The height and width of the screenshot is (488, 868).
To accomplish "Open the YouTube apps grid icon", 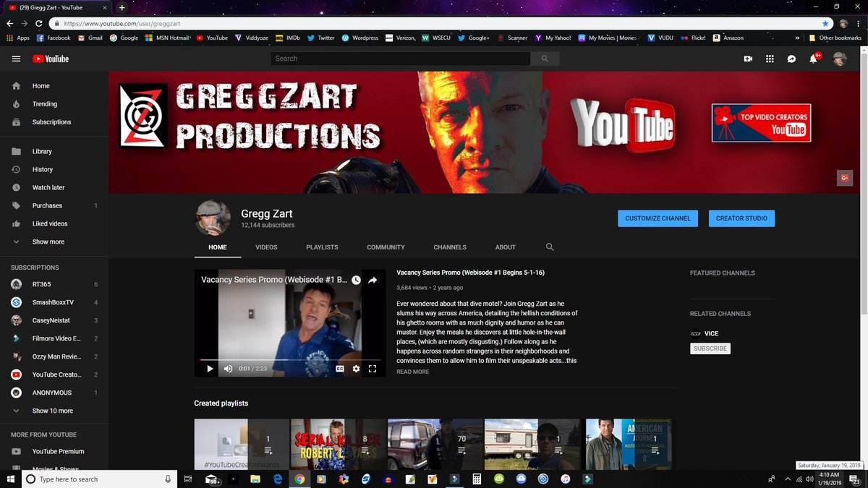I will coord(770,59).
